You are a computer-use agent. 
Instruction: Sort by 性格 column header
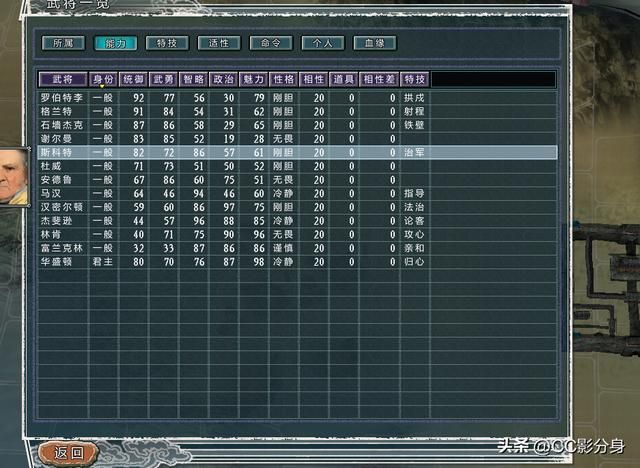pos(283,79)
